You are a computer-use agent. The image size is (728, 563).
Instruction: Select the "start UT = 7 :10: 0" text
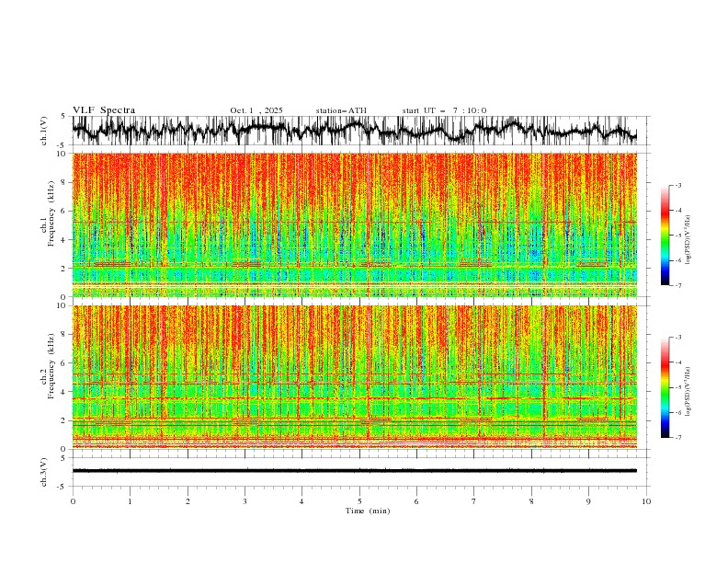444,110
